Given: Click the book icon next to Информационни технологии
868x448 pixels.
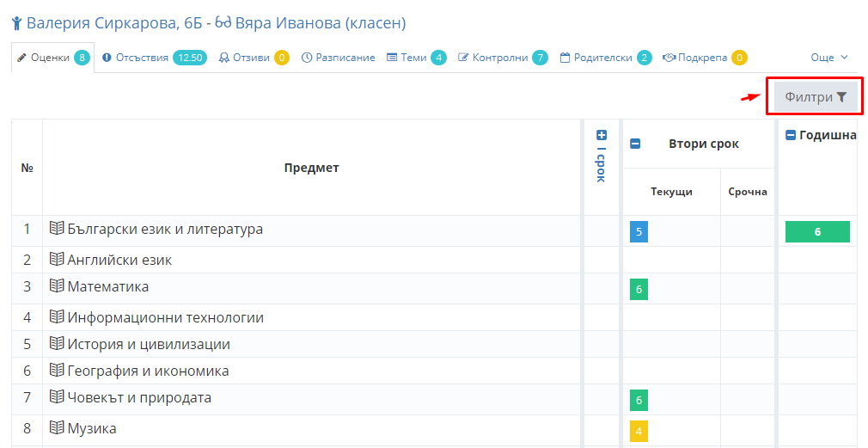Looking at the screenshot, I should pos(57,316).
